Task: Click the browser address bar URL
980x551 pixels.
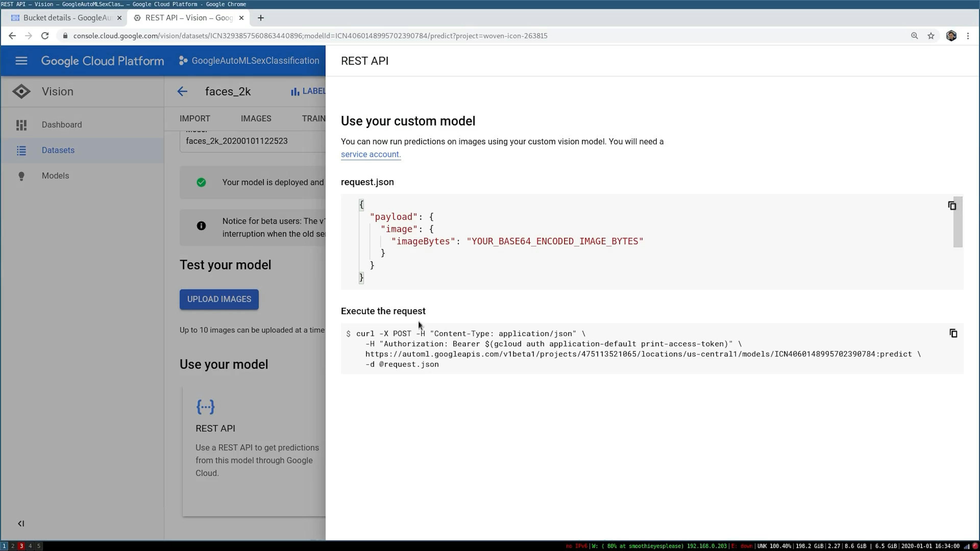Action: (x=310, y=36)
